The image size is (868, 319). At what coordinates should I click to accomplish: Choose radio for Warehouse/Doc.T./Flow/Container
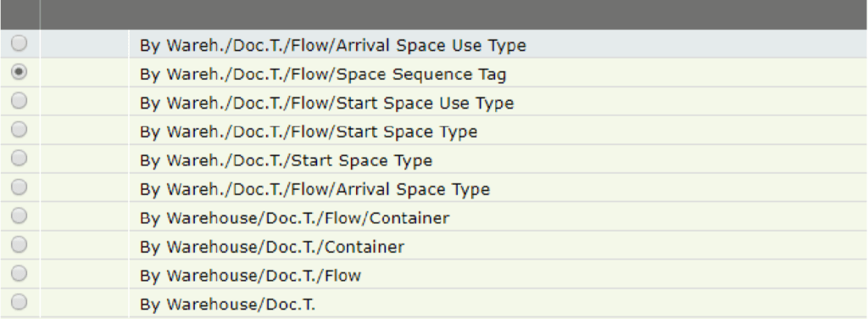[19, 216]
